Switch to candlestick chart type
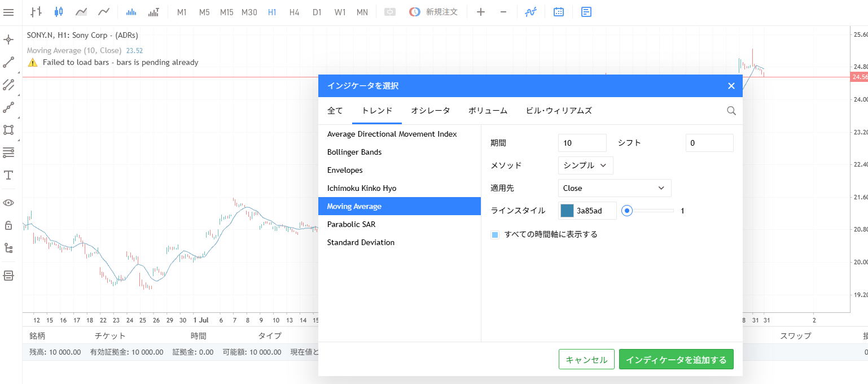868x384 pixels. point(59,12)
